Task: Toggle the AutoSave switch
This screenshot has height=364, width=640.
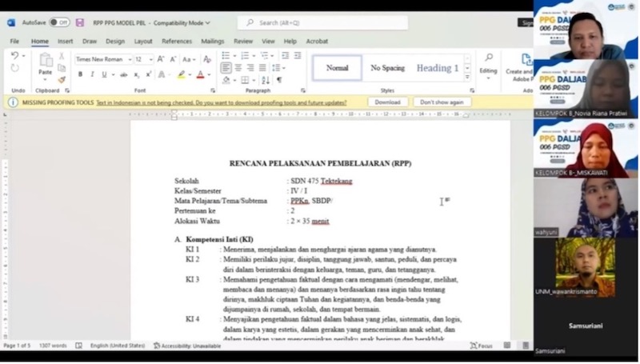Action: tap(59, 22)
